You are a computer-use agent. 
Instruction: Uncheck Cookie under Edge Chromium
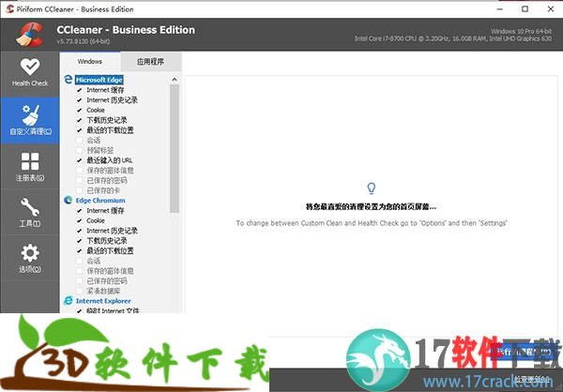pyautogui.click(x=80, y=220)
